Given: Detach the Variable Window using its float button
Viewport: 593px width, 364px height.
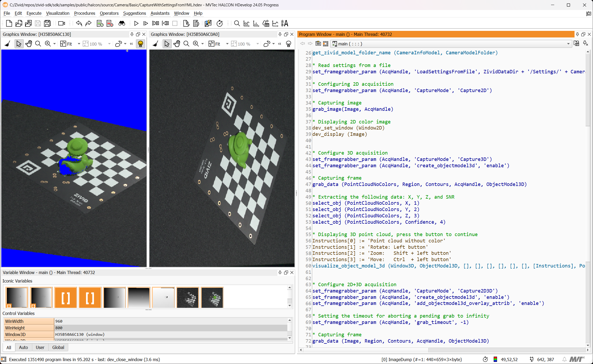Looking at the screenshot, I should (286, 272).
